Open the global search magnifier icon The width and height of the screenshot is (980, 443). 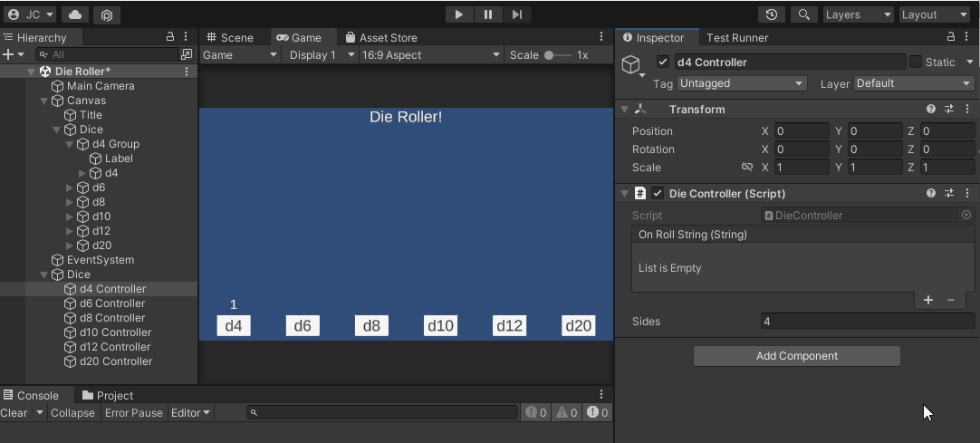[804, 14]
